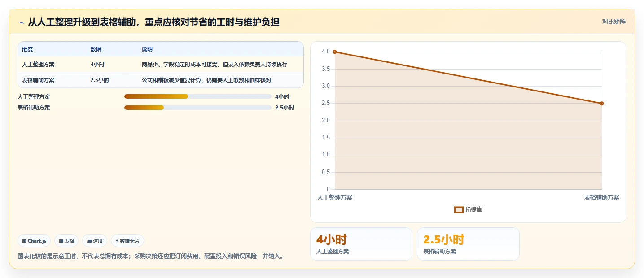Image resolution: width=644 pixels, height=278 pixels.
Task: Click description starting 商品少、字段稳定时
Action: 215,64
